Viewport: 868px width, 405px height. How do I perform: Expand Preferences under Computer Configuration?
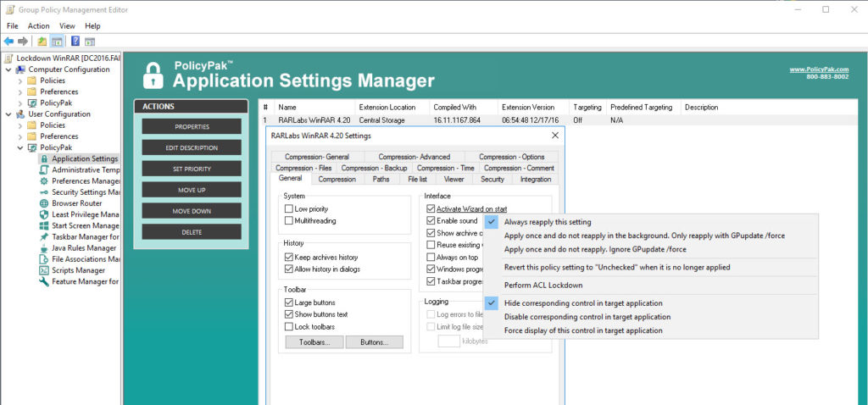pyautogui.click(x=20, y=92)
